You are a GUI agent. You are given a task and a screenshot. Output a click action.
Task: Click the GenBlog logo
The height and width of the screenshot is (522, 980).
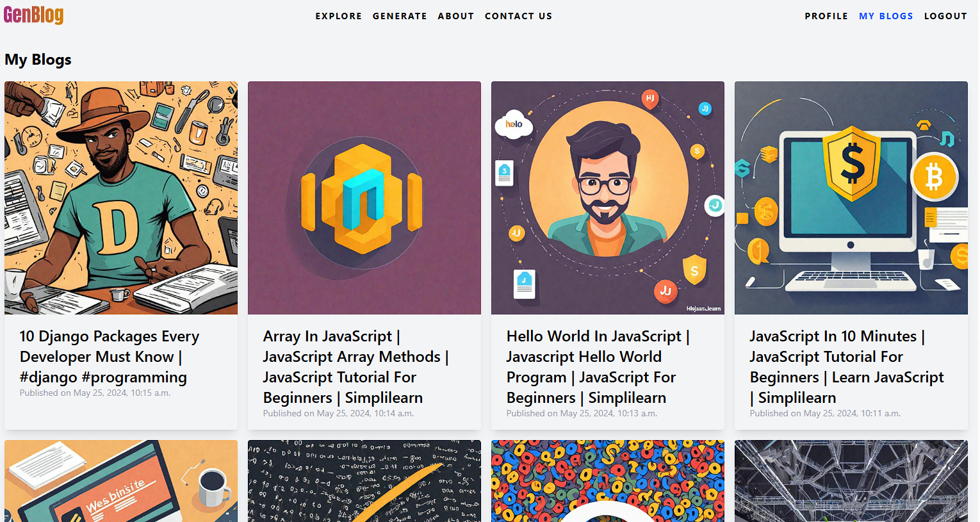[33, 15]
